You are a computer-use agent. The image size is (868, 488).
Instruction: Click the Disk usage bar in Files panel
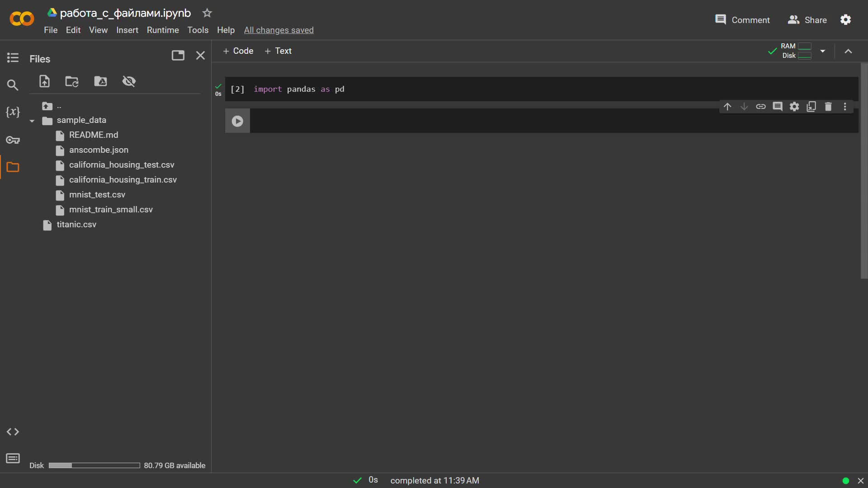tap(94, 465)
